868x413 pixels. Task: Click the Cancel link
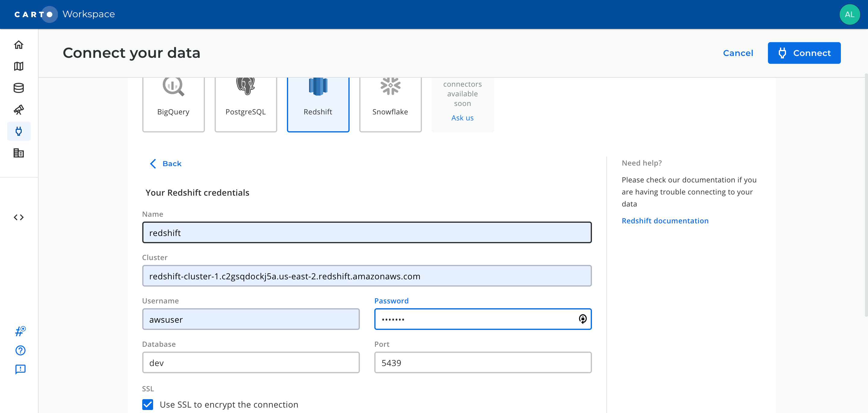pos(737,53)
